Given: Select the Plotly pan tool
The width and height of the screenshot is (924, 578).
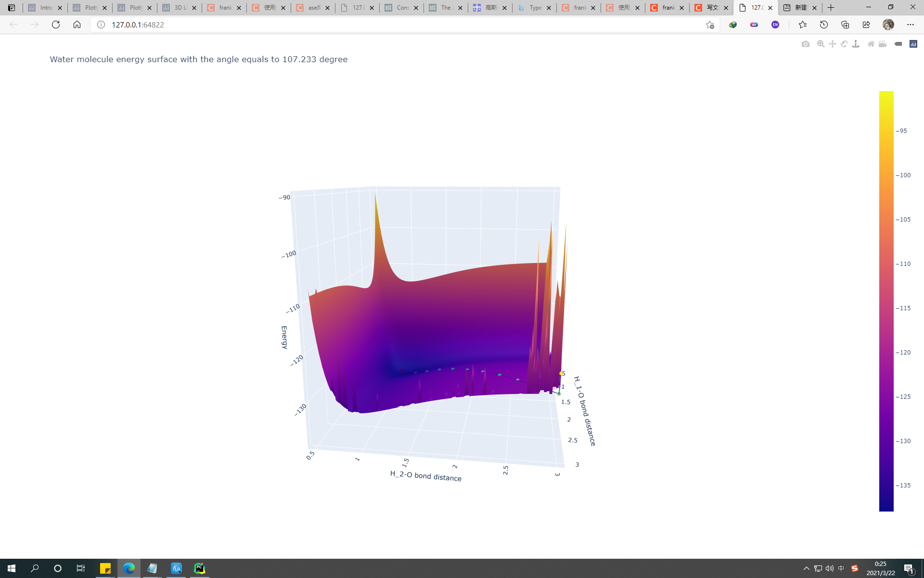Looking at the screenshot, I should point(833,44).
